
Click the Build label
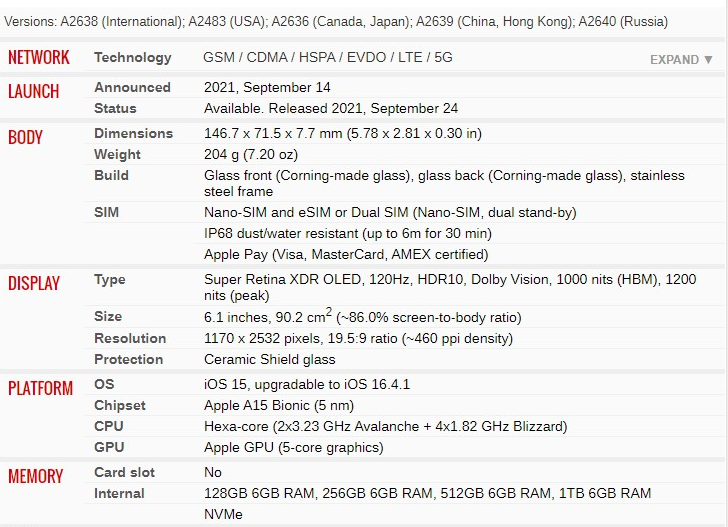pyautogui.click(x=111, y=175)
